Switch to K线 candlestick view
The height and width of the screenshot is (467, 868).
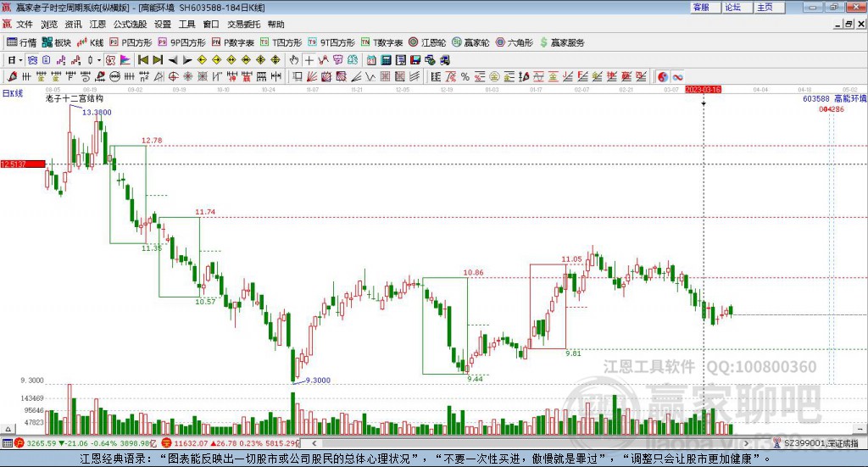[90, 42]
